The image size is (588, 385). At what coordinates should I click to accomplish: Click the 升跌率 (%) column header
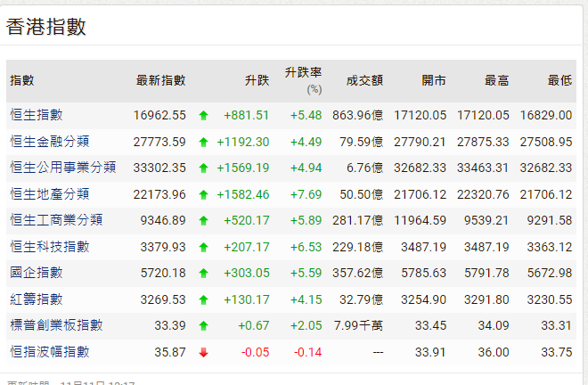pos(303,80)
